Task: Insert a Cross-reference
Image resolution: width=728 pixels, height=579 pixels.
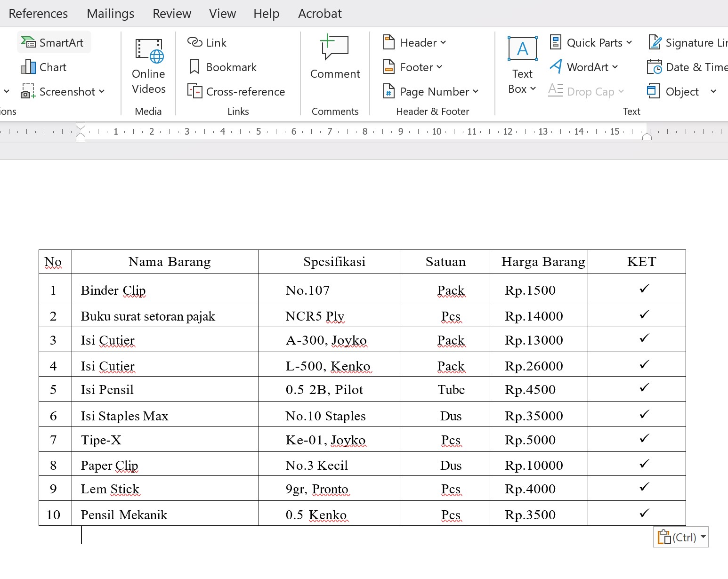Action: [236, 91]
